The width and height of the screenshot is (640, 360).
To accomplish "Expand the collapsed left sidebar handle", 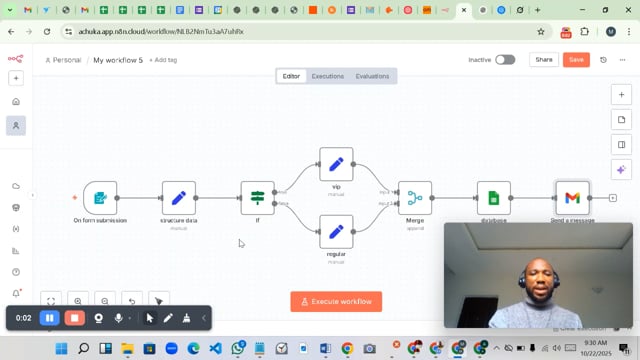I will tap(33, 195).
